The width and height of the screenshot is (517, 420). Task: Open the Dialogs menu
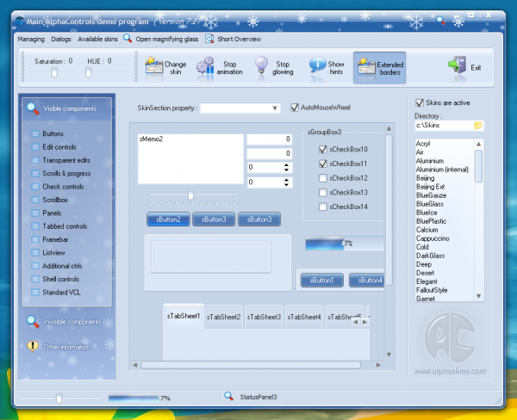click(x=61, y=39)
